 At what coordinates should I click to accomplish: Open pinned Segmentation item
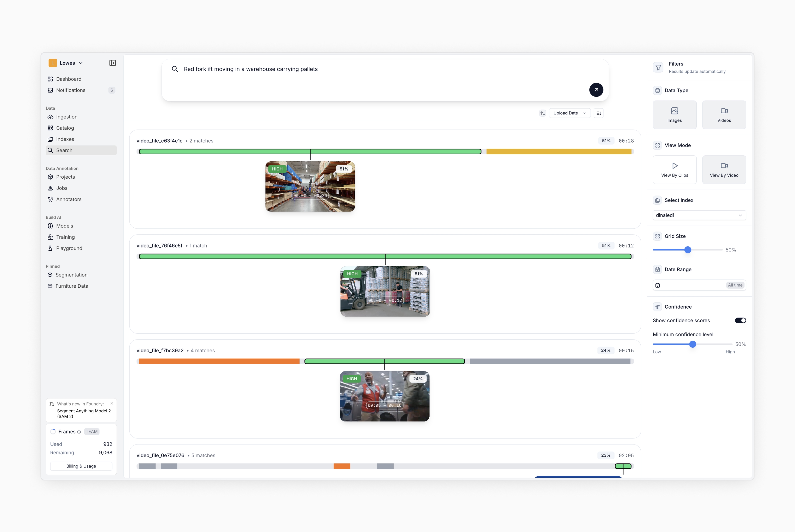click(x=81, y=275)
